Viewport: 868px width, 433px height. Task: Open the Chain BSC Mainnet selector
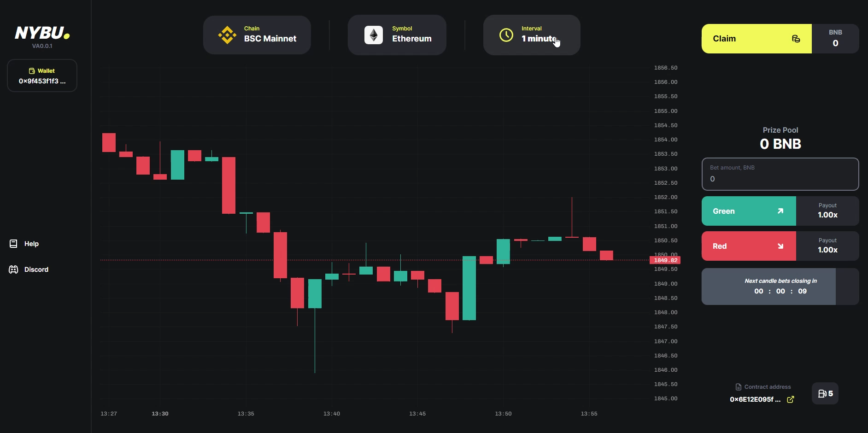257,35
